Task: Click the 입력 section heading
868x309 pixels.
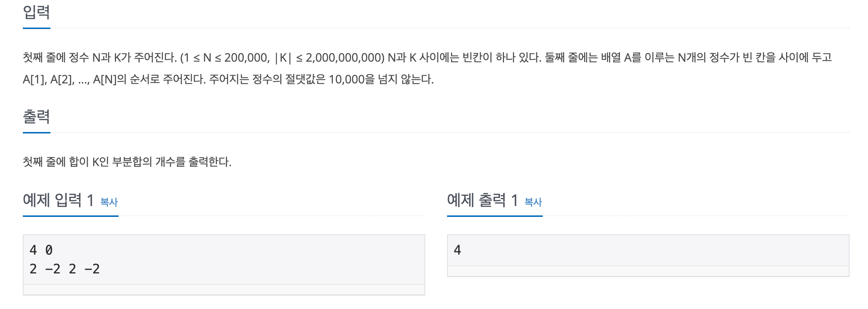Action: 36,12
